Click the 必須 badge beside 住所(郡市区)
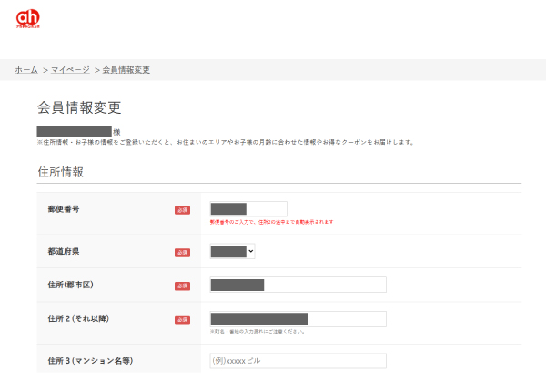Screen dimensions: 546x392 coord(183,286)
